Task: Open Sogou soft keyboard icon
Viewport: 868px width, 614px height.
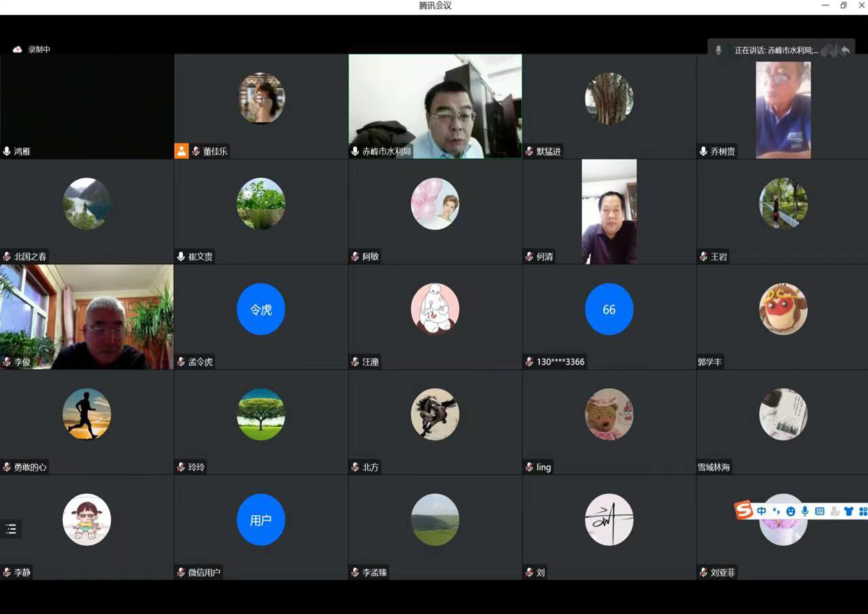Action: click(x=820, y=512)
